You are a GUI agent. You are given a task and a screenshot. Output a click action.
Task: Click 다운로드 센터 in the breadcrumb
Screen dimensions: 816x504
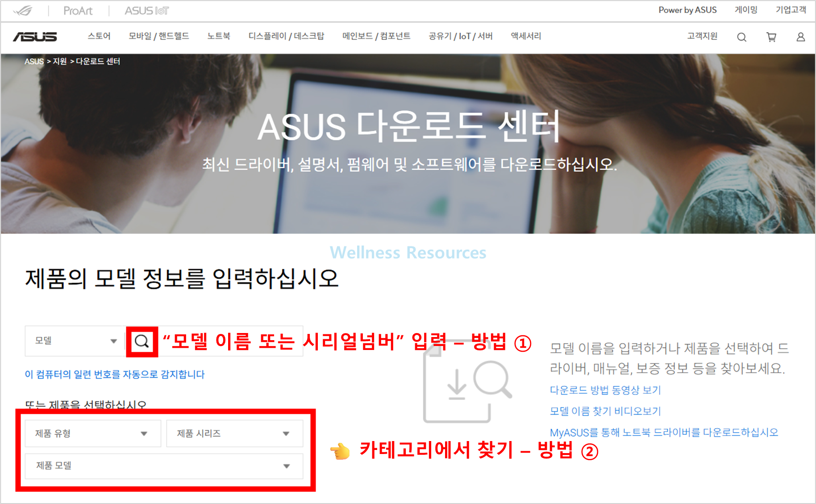[x=98, y=62]
